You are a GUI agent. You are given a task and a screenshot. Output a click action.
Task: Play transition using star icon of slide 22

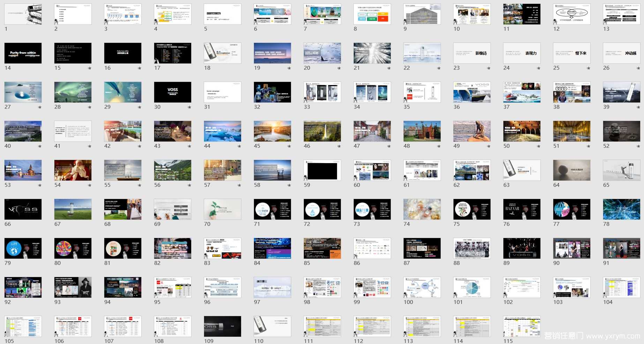[439, 68]
